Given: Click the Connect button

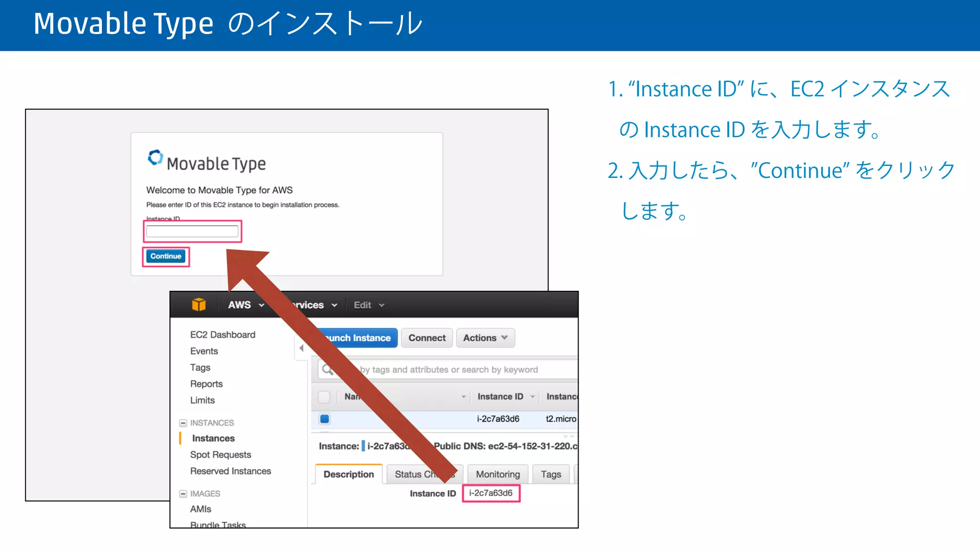Looking at the screenshot, I should (427, 338).
